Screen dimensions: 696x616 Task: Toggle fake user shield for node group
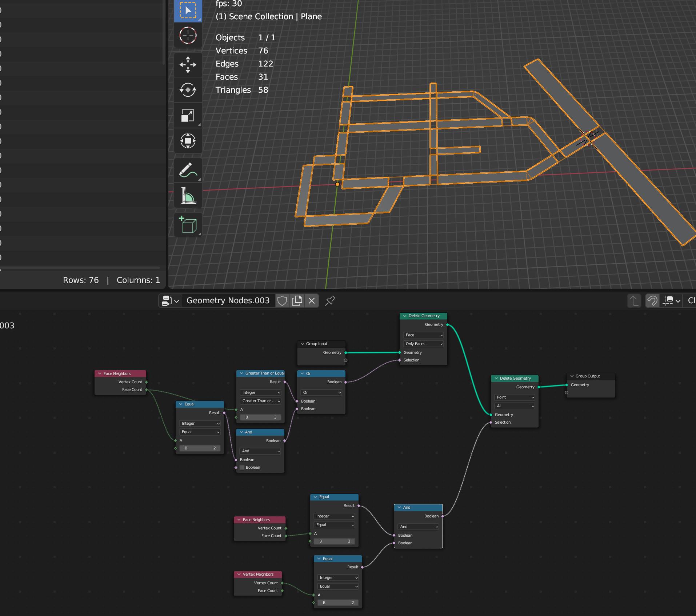283,301
